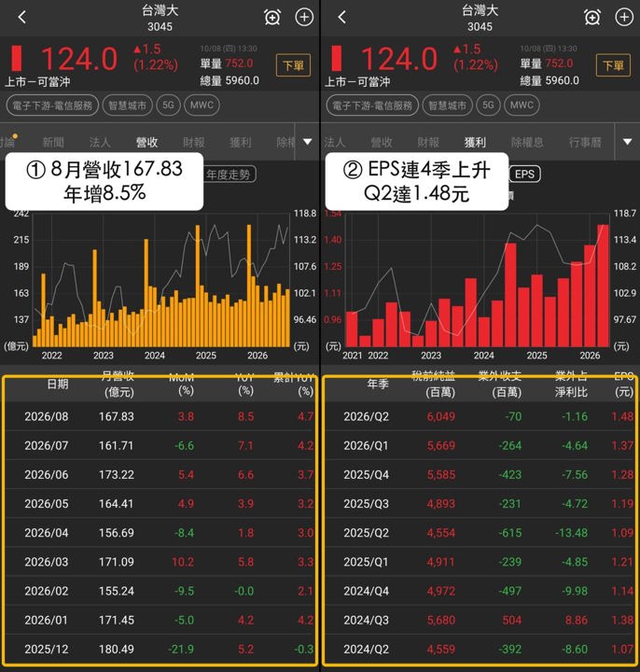Add stock to watchlist in left panel
This screenshot has width=640, height=672.
304,17
